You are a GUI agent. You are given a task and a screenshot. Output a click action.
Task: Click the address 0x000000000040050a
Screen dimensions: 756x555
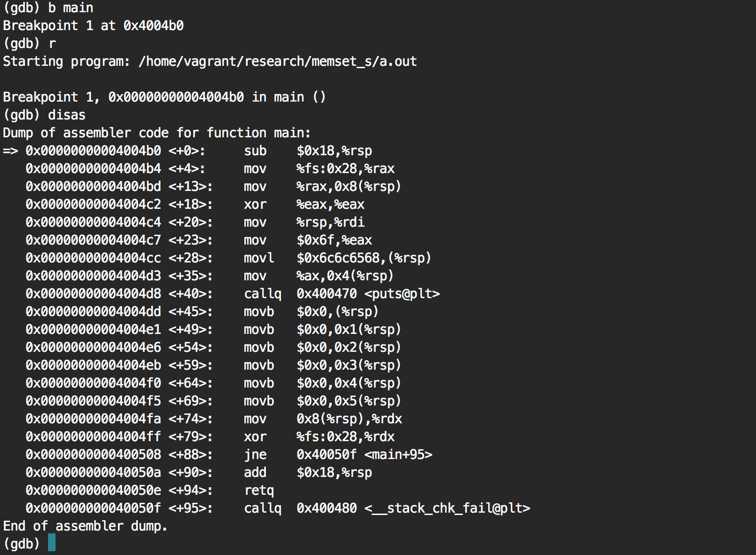[x=93, y=473]
